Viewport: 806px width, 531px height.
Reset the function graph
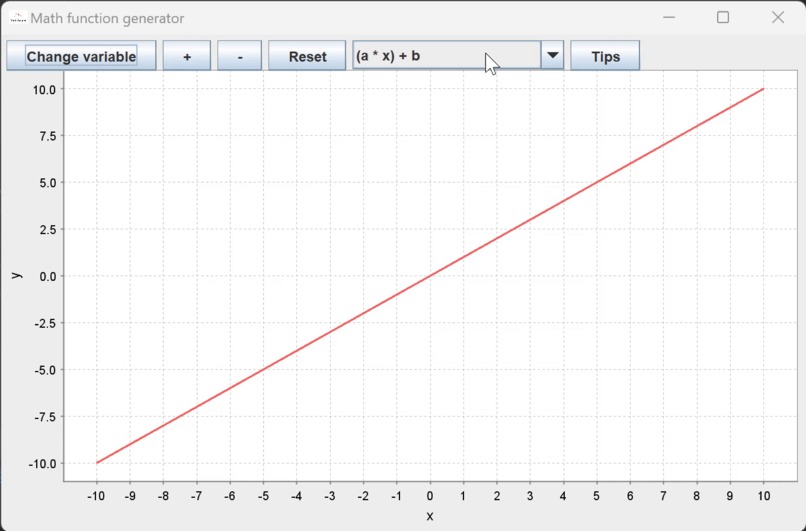coord(307,56)
